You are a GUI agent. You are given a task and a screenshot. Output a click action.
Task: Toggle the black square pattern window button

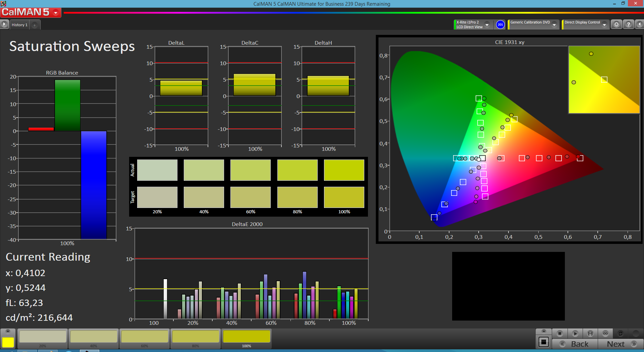[x=543, y=342]
